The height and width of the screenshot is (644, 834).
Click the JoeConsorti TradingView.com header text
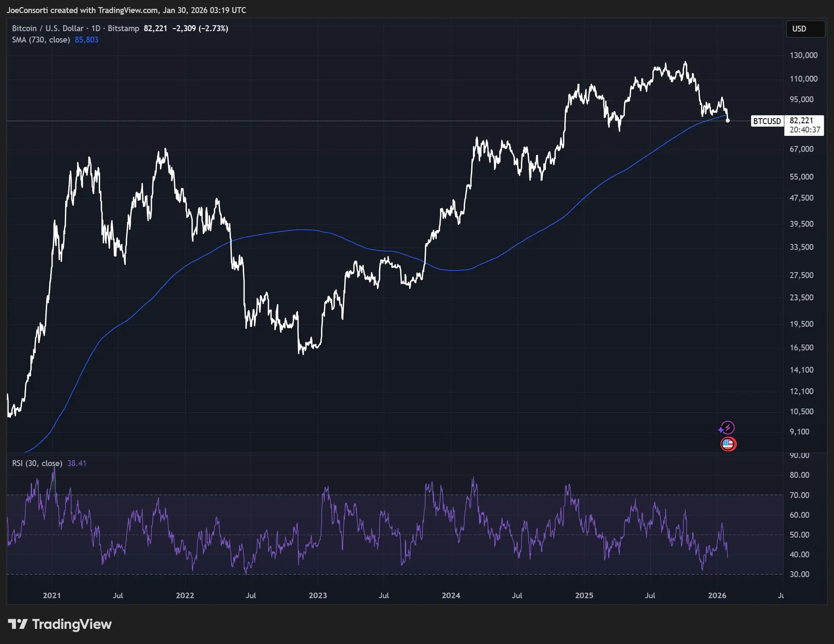coord(126,10)
